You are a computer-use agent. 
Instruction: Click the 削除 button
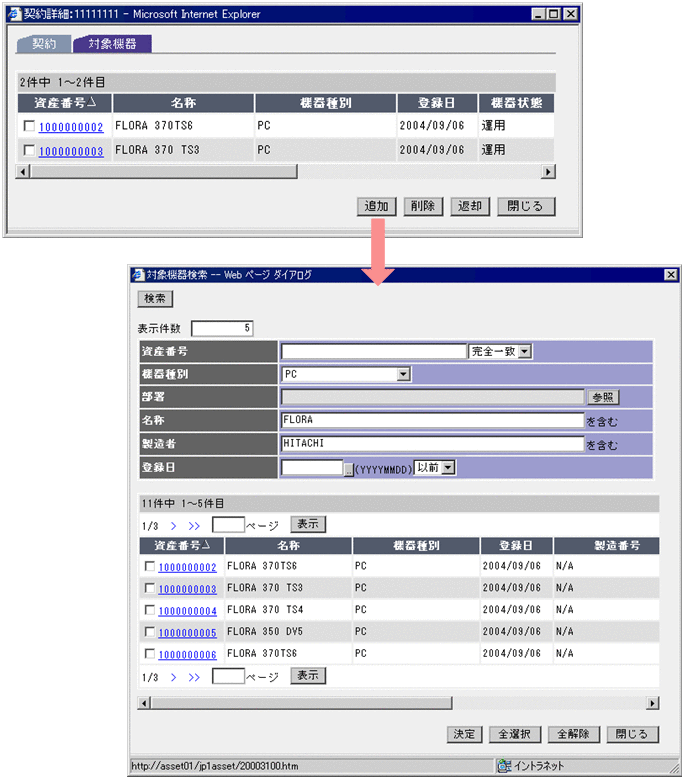coord(423,206)
